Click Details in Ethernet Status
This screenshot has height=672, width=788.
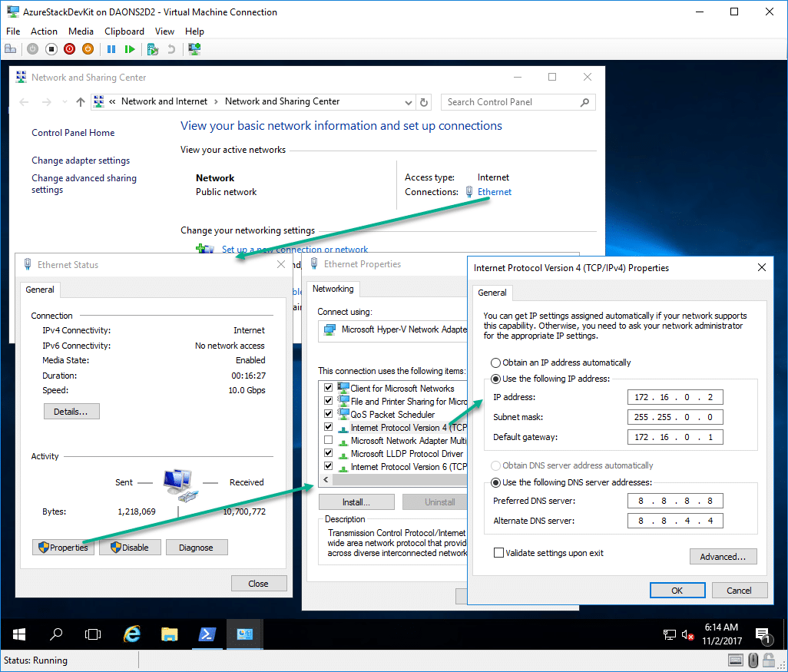click(71, 411)
